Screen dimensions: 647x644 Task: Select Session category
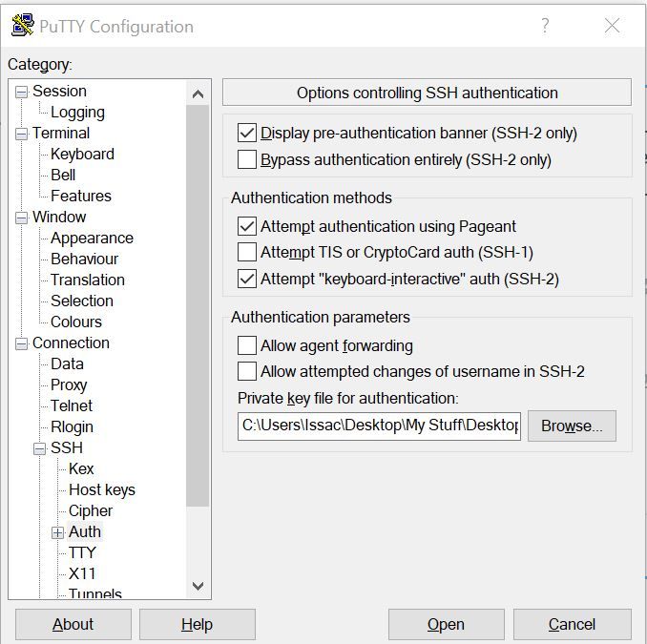click(59, 92)
